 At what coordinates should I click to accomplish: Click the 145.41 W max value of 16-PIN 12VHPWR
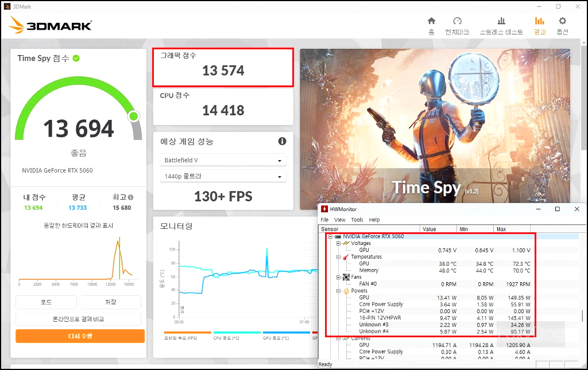[519, 318]
